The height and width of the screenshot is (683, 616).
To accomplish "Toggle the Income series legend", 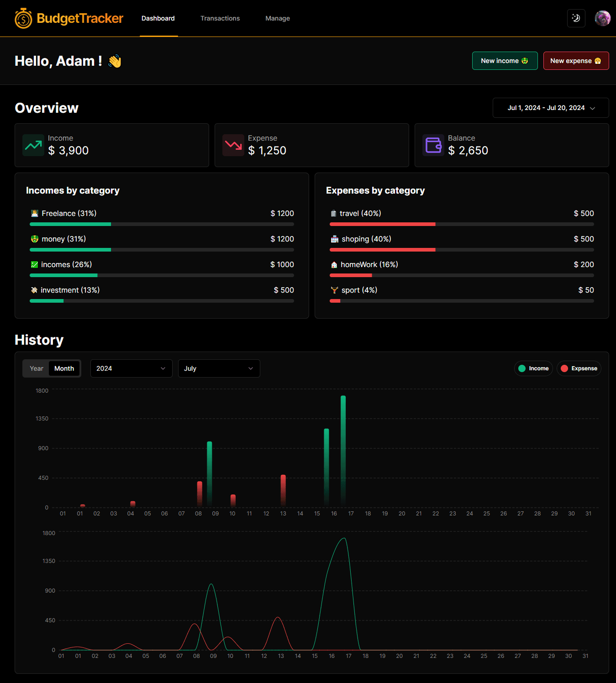I will click(x=533, y=368).
